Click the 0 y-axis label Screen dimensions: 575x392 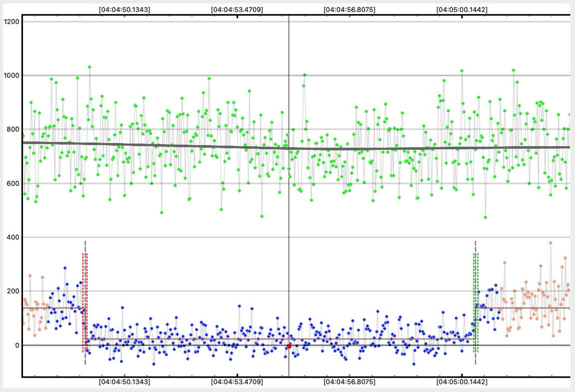point(17,345)
